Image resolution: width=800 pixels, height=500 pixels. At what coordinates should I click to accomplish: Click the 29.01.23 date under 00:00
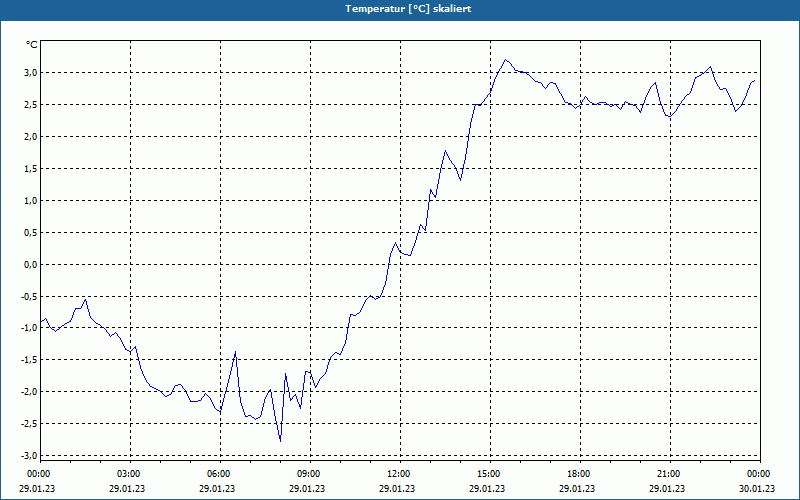(37, 488)
